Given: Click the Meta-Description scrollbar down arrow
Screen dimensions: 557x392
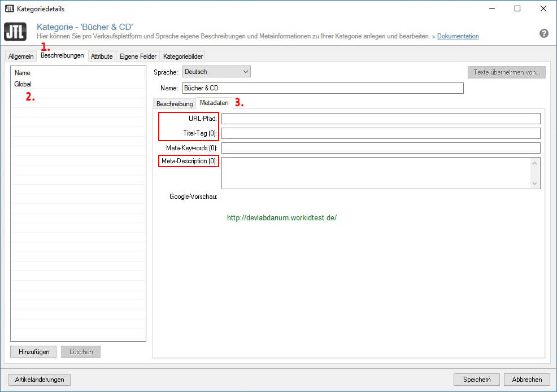Looking at the screenshot, I should coord(534,183).
